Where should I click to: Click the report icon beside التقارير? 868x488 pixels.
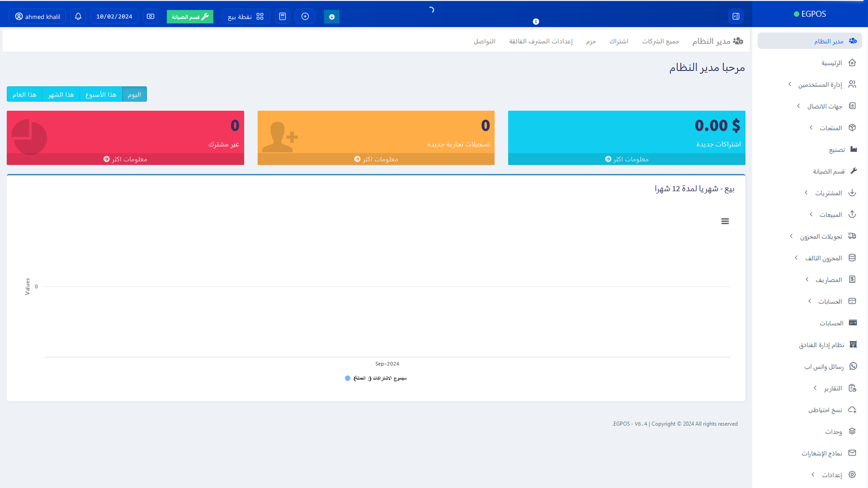pos(852,388)
